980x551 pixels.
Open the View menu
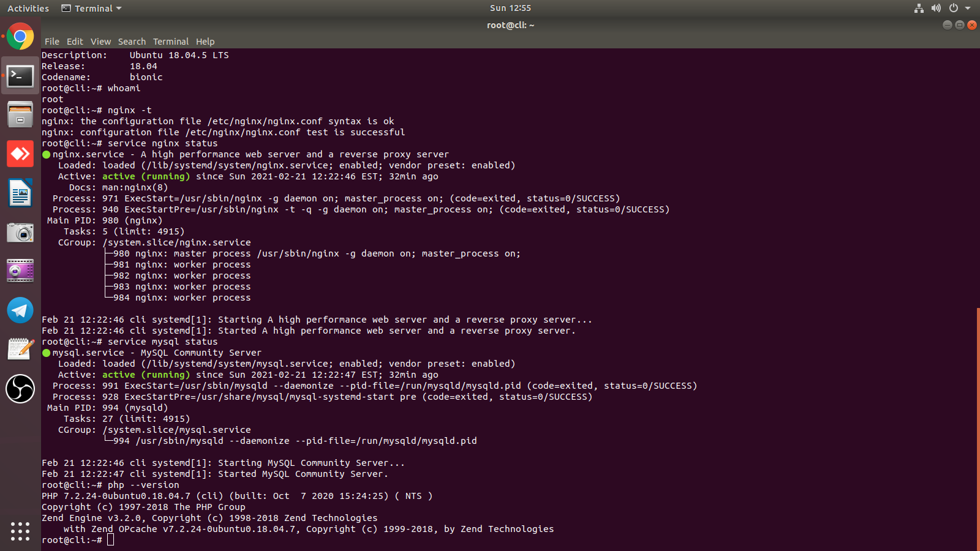100,42
